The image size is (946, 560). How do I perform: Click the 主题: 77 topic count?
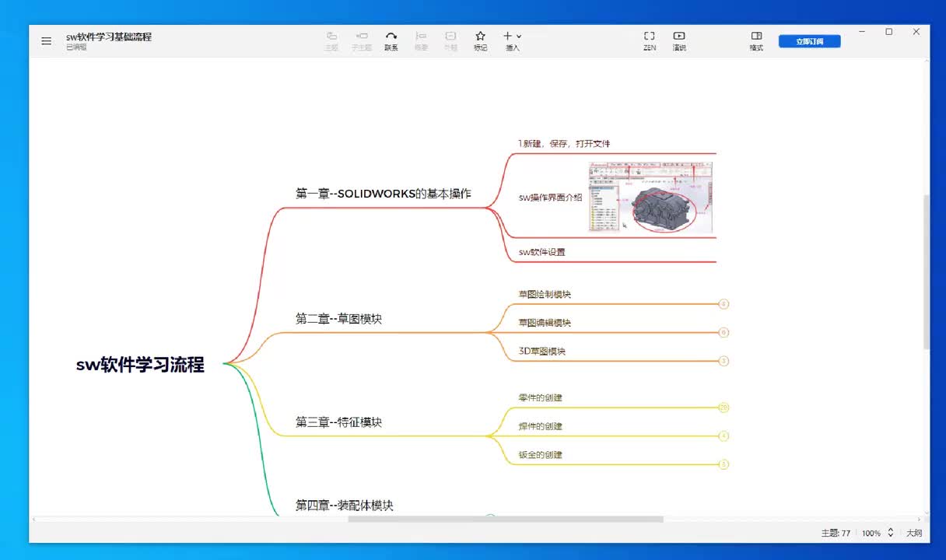click(836, 534)
